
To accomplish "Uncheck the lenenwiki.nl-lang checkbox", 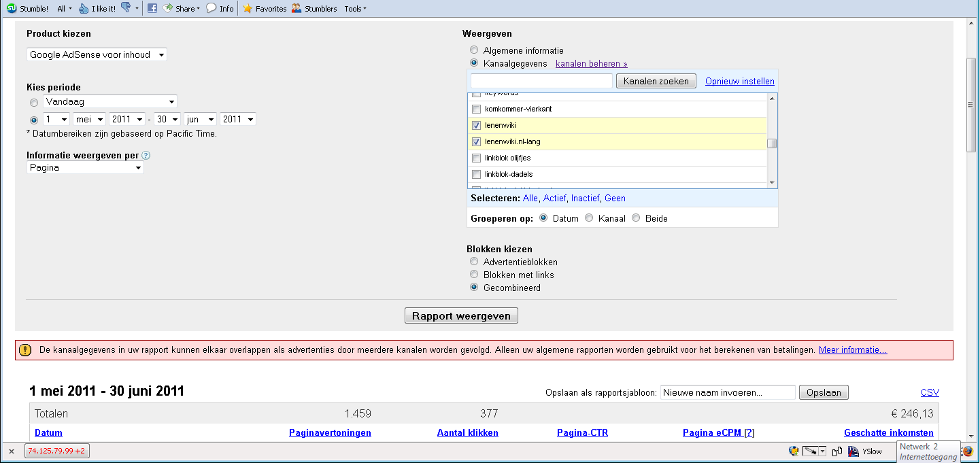I will [476, 142].
